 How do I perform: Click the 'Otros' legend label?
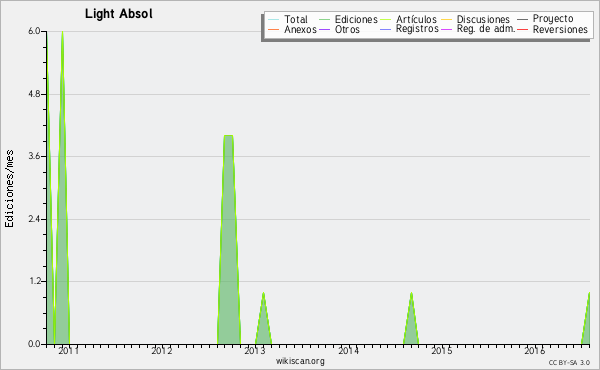tap(347, 29)
